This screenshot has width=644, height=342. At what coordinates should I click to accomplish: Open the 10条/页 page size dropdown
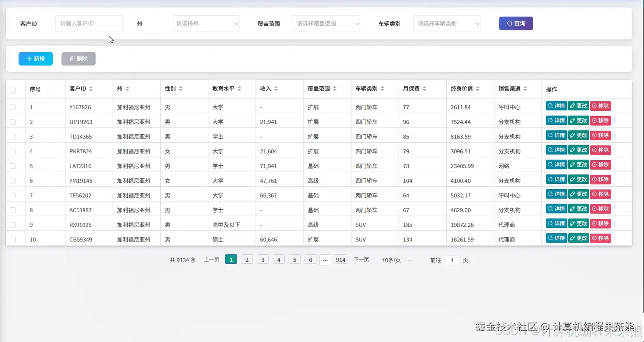click(x=396, y=260)
